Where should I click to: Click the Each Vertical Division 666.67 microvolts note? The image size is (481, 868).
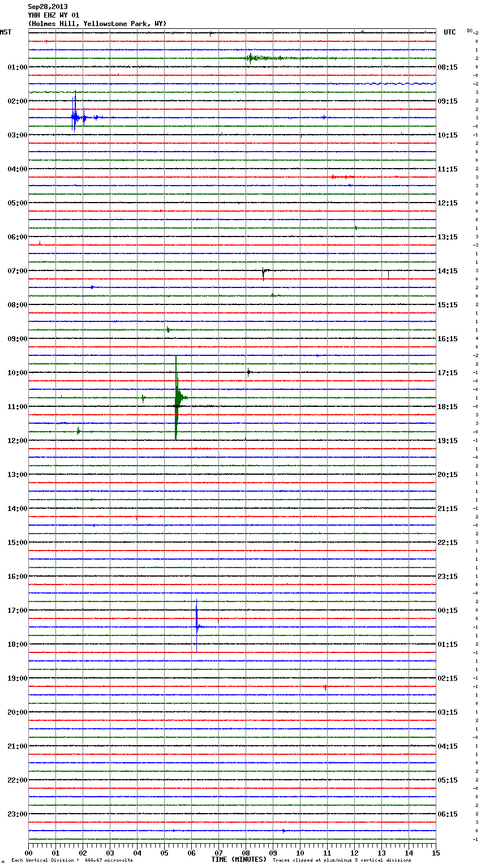coord(72,861)
